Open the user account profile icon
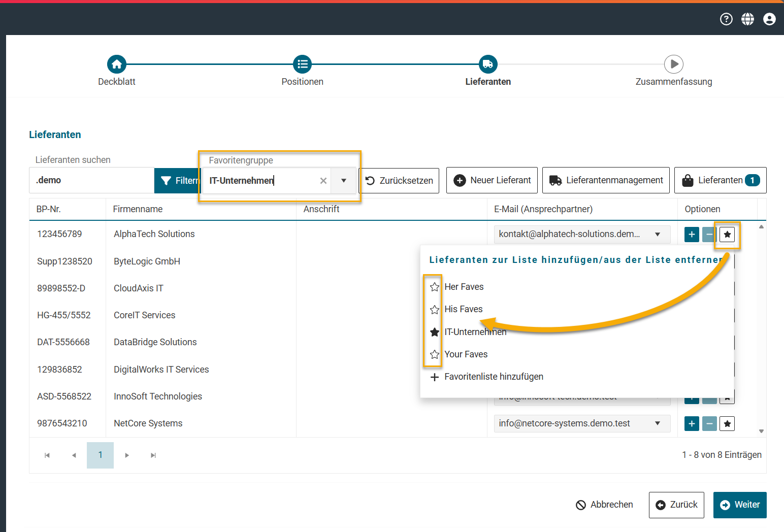 coord(769,19)
